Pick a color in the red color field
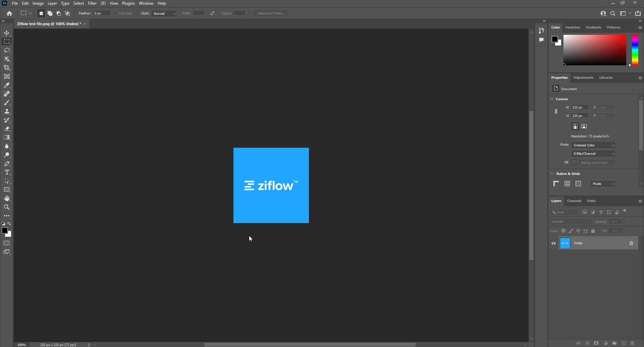The height and width of the screenshot is (347, 644). 595,50
